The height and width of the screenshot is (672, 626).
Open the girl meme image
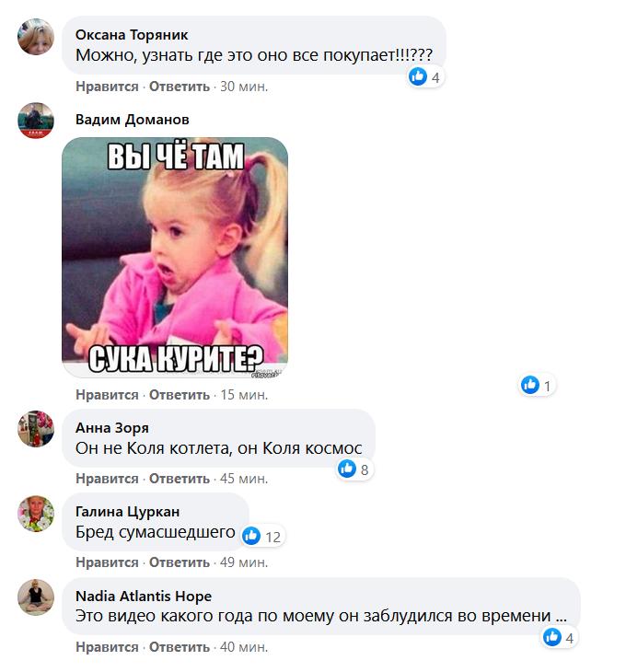[x=175, y=257]
